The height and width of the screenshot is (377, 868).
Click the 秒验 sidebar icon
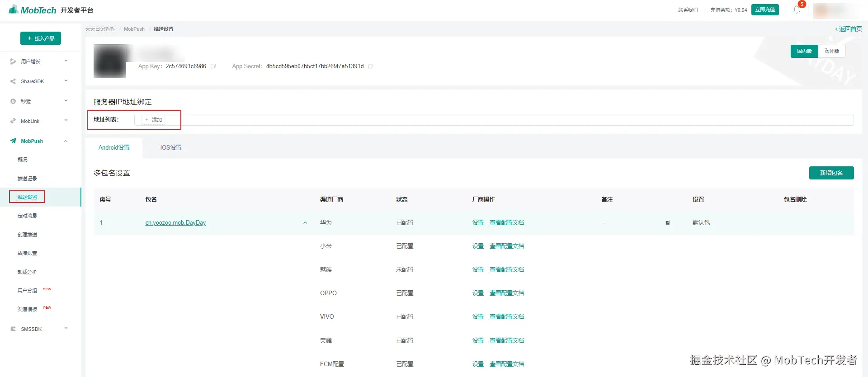click(13, 101)
